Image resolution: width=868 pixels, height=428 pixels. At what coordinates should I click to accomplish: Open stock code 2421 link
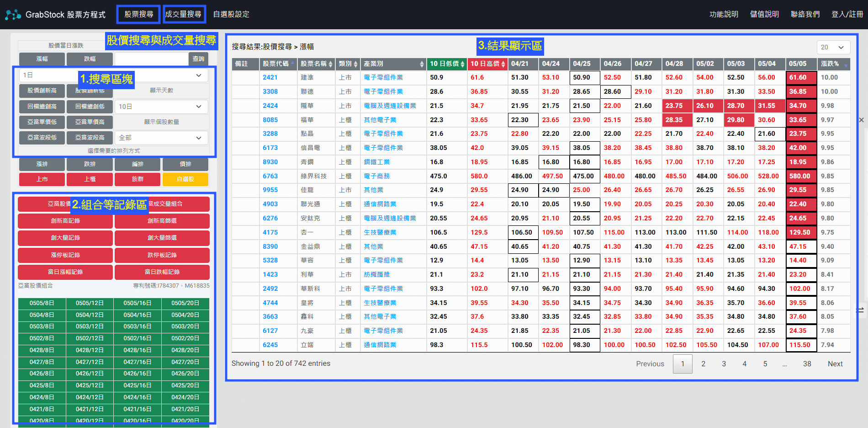(x=270, y=78)
